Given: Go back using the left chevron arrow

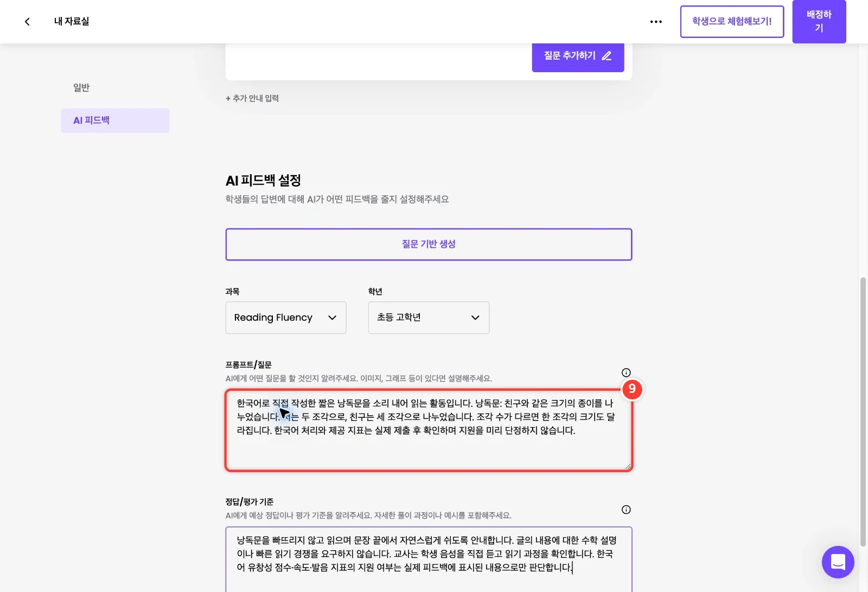Looking at the screenshot, I should point(27,22).
